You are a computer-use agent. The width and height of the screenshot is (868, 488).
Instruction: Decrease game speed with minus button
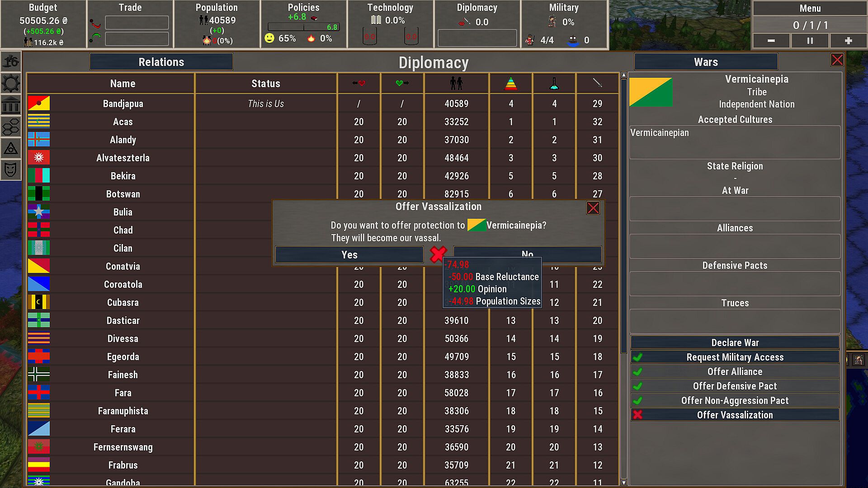coord(771,41)
